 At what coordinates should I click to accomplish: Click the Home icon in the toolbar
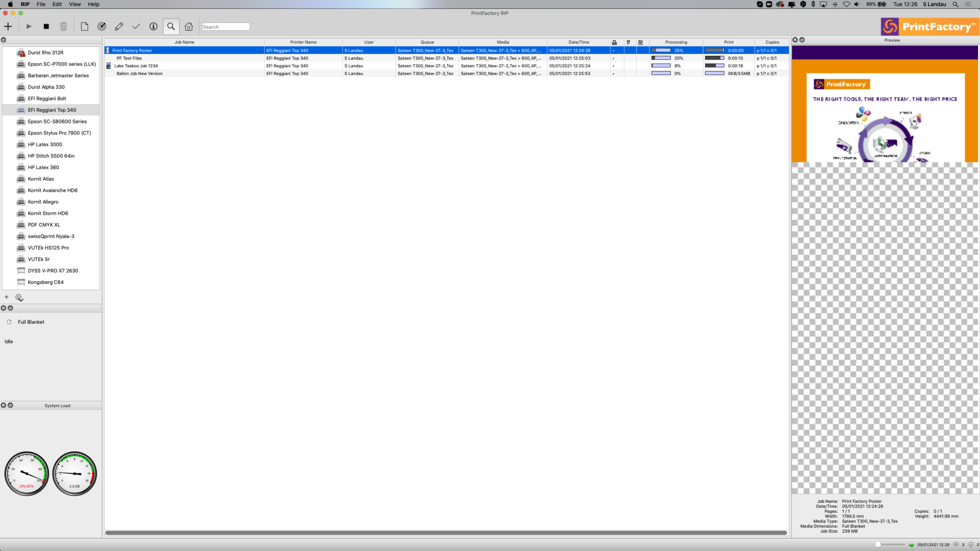189,26
